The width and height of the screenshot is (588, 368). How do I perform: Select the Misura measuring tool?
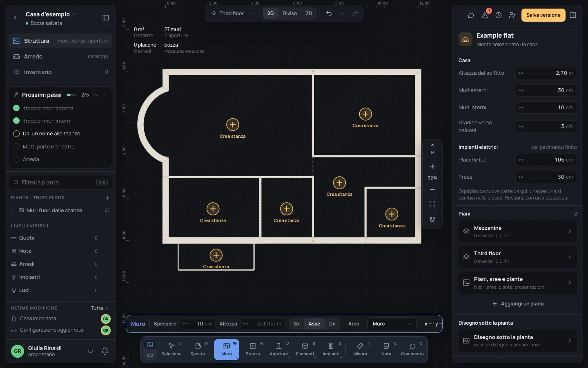click(x=360, y=350)
